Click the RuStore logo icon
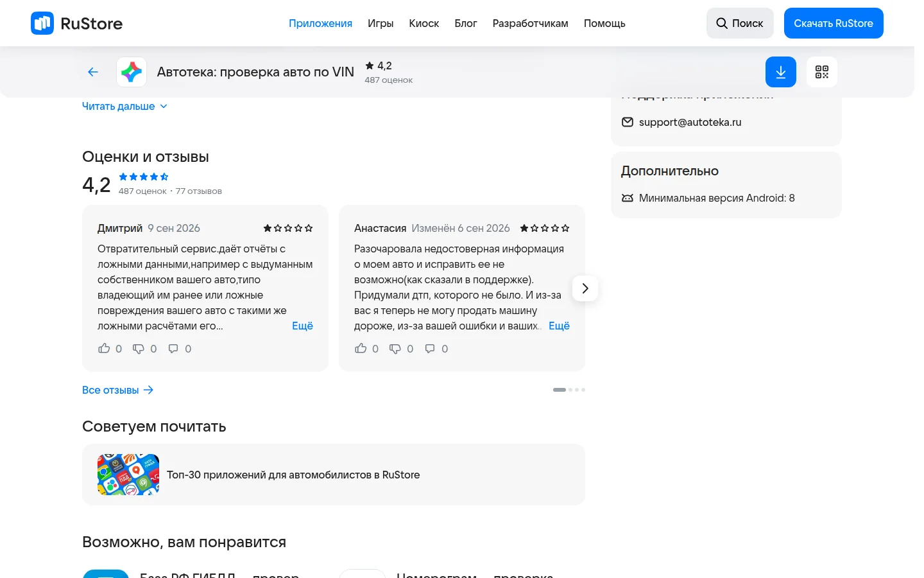Image resolution: width=924 pixels, height=578 pixels. tap(42, 23)
